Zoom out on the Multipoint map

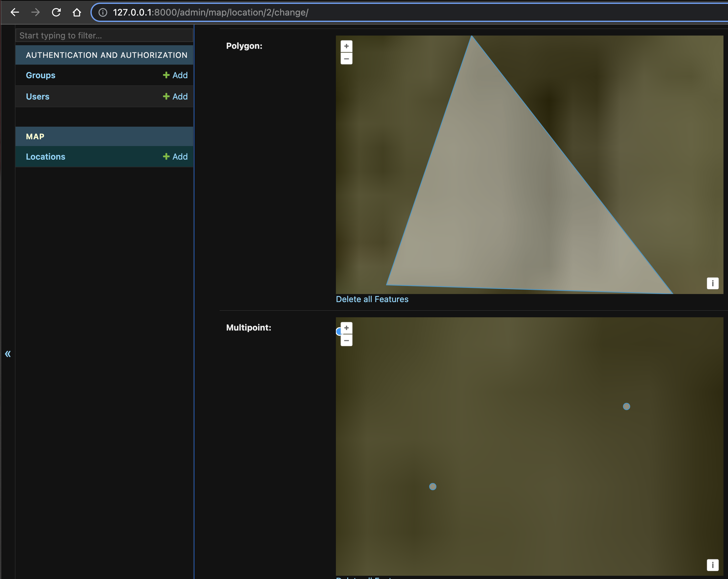pyautogui.click(x=347, y=341)
